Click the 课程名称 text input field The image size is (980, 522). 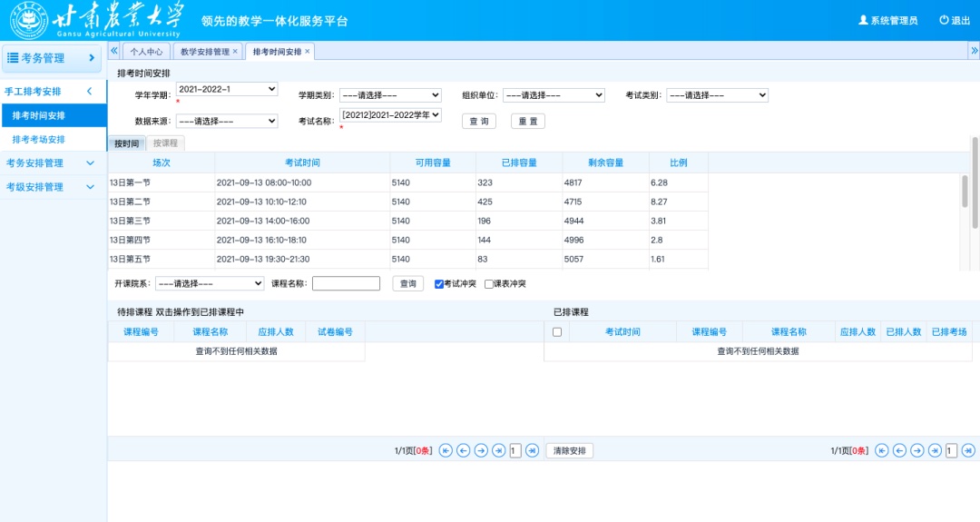(x=346, y=283)
